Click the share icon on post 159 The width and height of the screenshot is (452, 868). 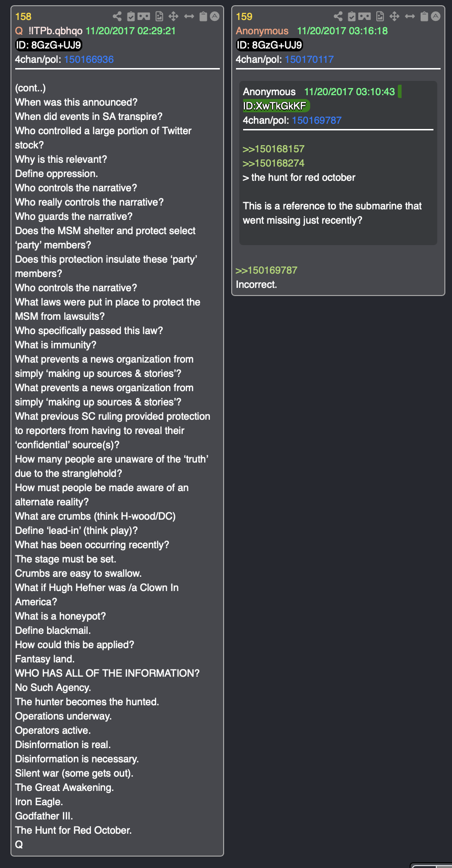tap(338, 17)
